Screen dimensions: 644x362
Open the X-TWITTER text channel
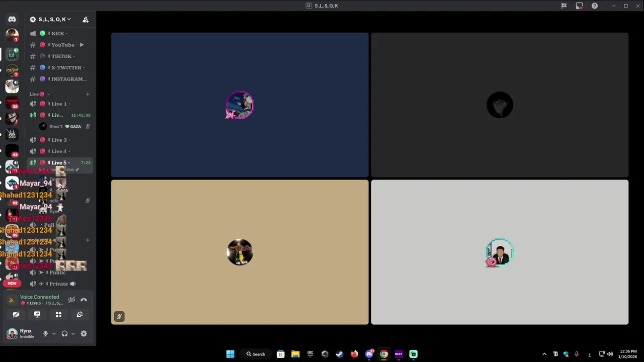[x=59, y=67]
